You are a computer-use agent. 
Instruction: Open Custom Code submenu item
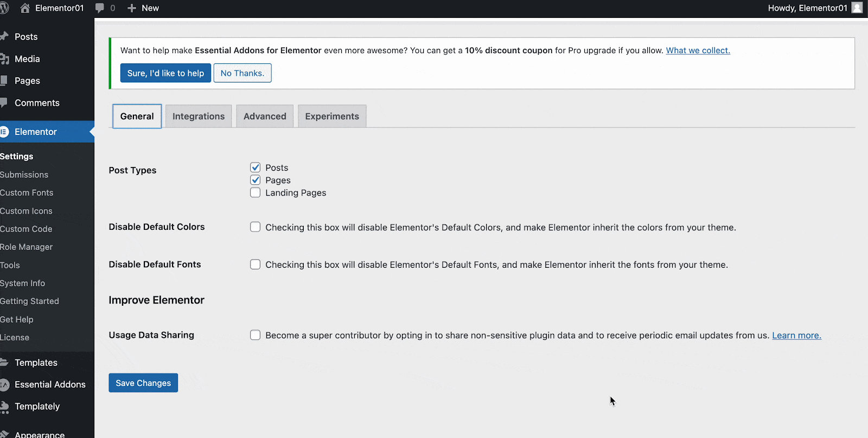pos(26,229)
